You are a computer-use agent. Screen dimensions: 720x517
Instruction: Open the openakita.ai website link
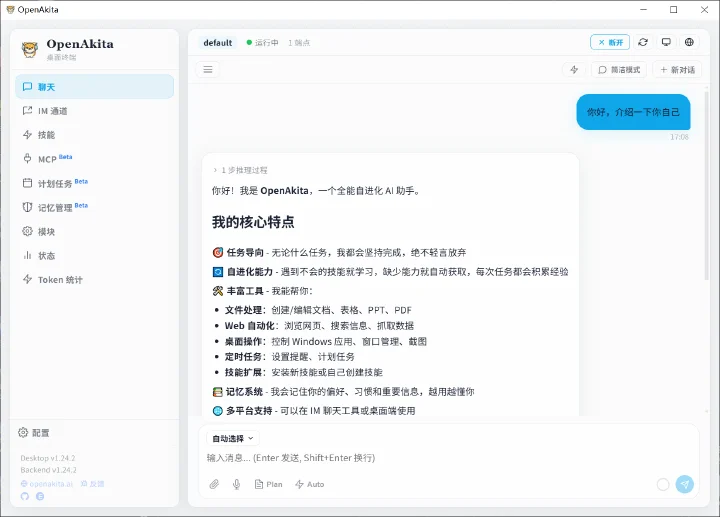point(47,484)
